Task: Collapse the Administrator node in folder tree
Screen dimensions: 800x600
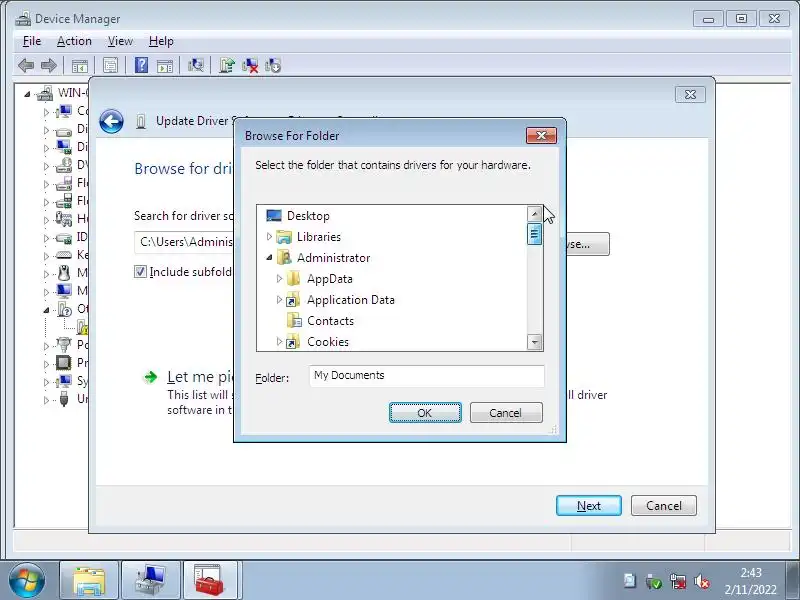Action: (269, 258)
